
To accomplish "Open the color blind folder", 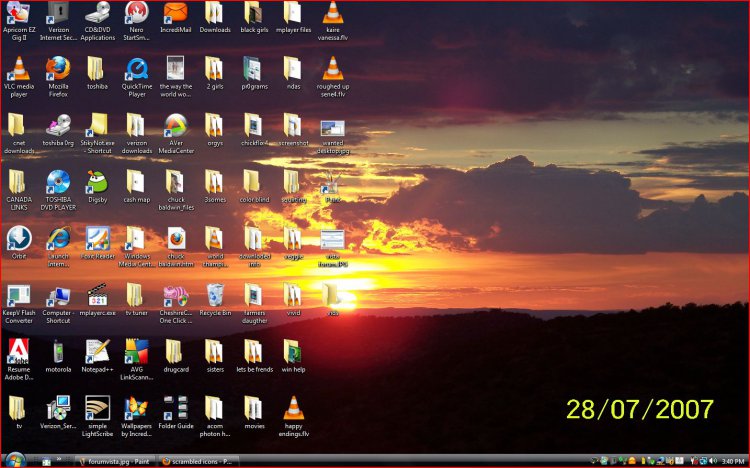I will click(254, 187).
